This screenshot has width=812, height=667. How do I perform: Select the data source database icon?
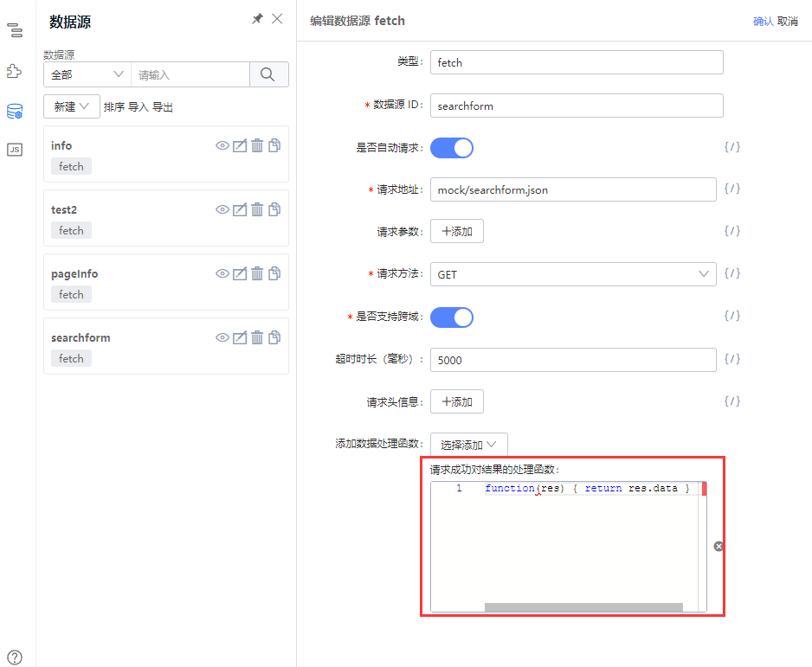(x=15, y=111)
